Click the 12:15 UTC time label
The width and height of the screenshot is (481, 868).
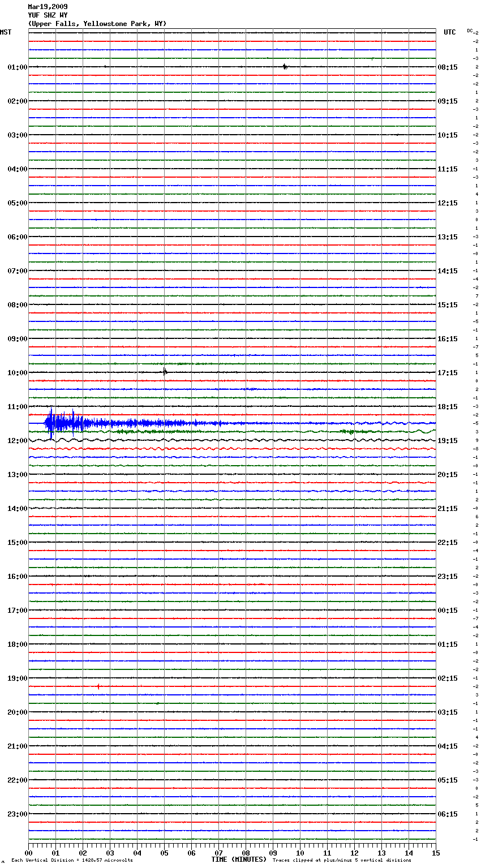[x=448, y=203]
